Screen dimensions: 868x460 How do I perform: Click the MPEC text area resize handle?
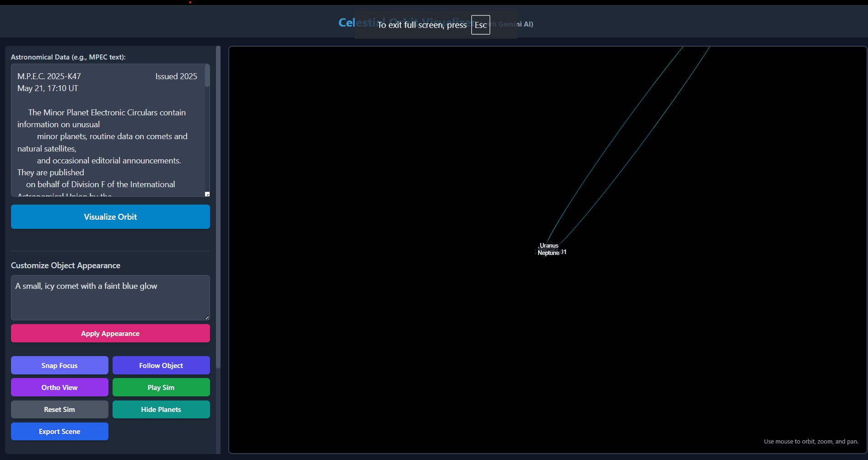[207, 195]
